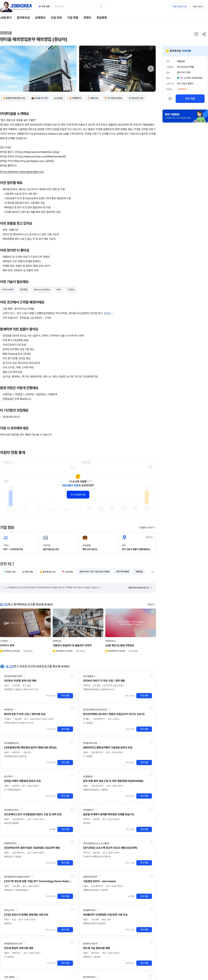This screenshot has width=208, height=980.
Task: Toggle star on the 디자이너 경력 card
Action: coord(47,612)
